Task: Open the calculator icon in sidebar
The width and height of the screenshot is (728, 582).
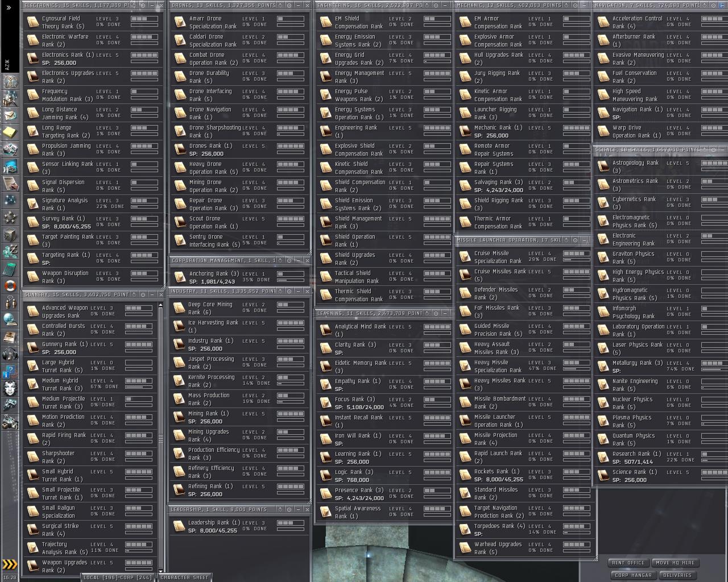Action: pyautogui.click(x=10, y=269)
